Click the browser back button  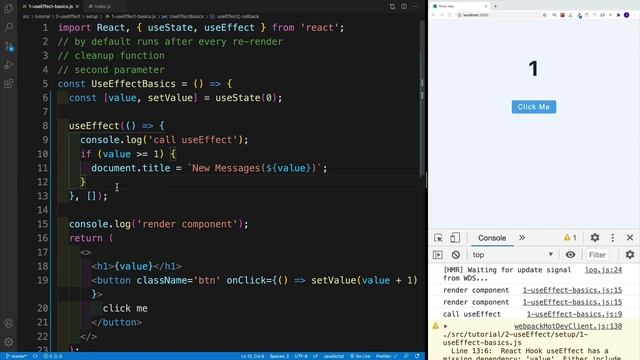pos(433,15)
